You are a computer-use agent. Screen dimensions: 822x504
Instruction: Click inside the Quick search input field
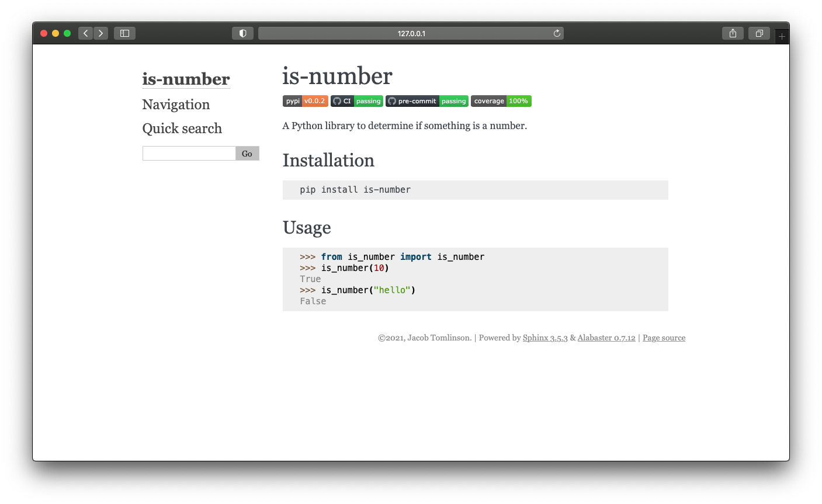pos(189,153)
